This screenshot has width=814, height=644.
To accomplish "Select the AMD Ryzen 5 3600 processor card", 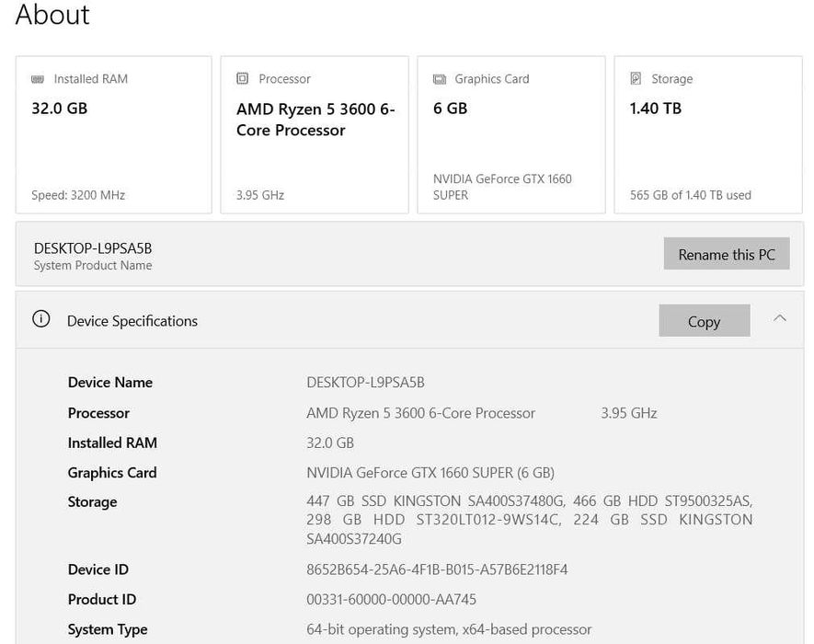I will [x=315, y=134].
